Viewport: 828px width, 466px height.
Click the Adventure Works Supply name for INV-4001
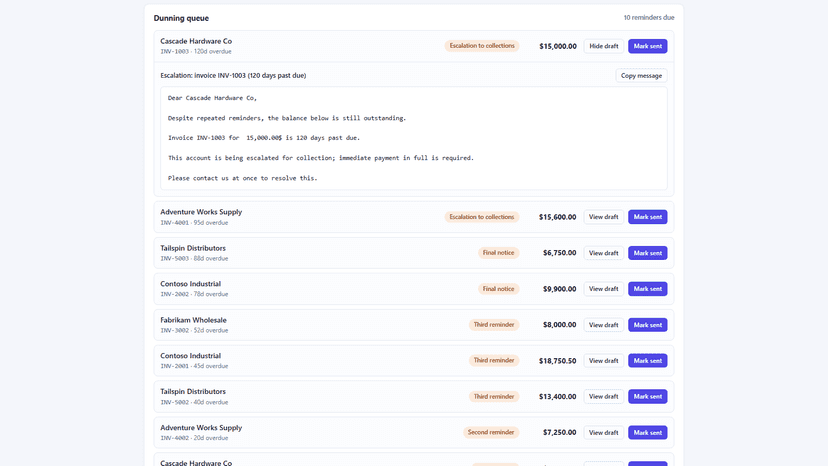coord(201,212)
